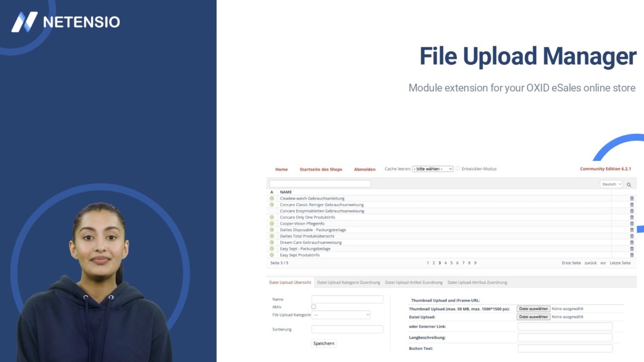Click trash icon for Cooper-Vision Pflegeinfo

632,224
